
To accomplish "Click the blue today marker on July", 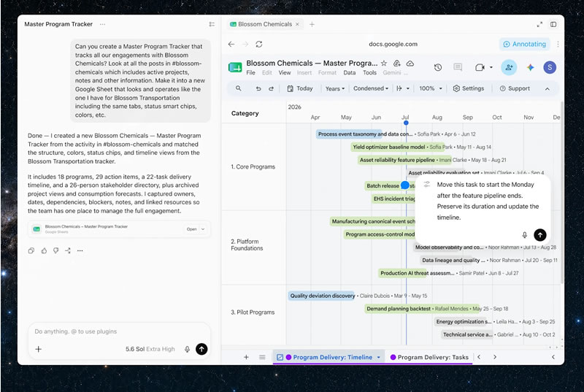I will [x=406, y=123].
